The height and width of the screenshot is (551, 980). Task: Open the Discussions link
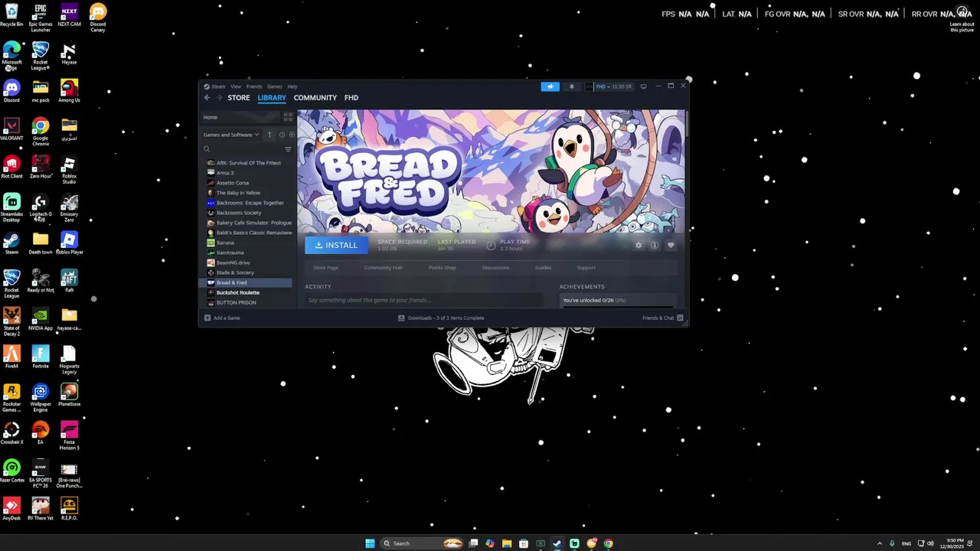coord(495,268)
